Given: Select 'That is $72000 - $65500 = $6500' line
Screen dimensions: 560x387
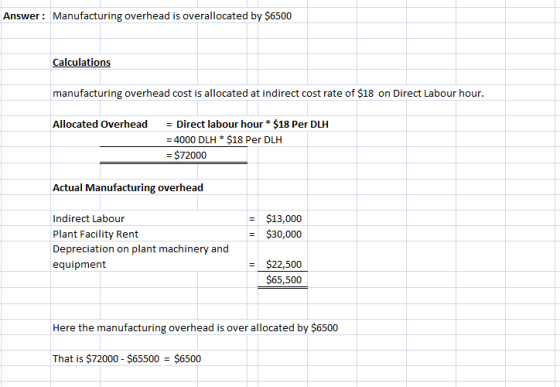Looking at the screenshot, I should (x=127, y=359).
